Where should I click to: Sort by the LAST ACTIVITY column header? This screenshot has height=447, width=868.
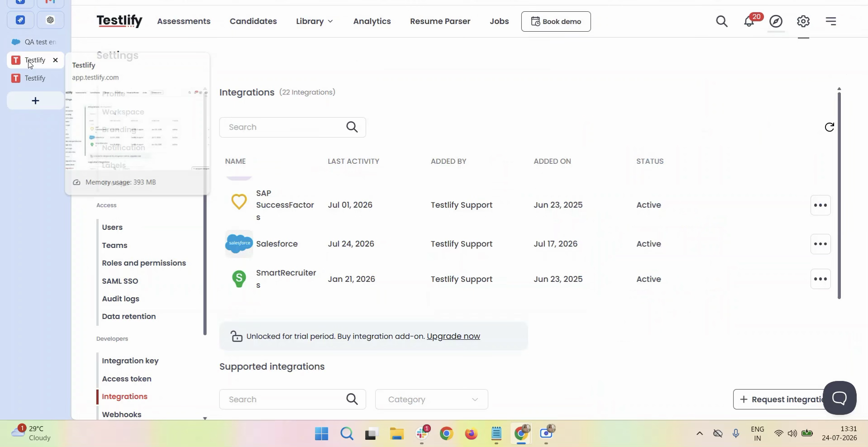tap(353, 161)
